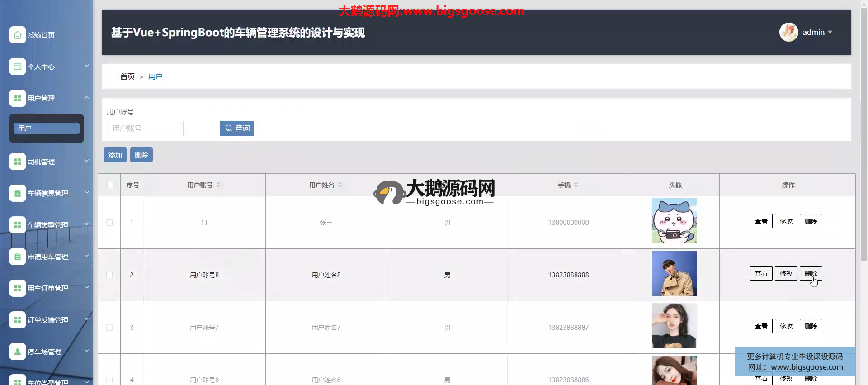Viewport: 868px width, 385px height.
Task: Open the admin dropdown arrow menu
Action: point(830,32)
